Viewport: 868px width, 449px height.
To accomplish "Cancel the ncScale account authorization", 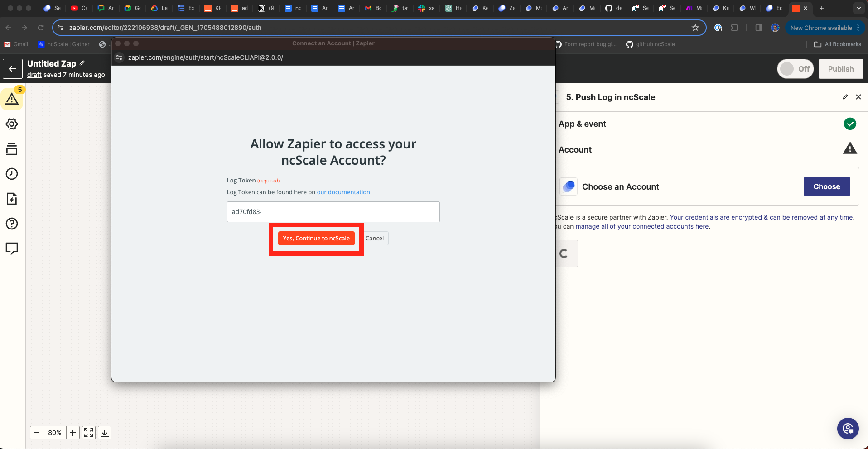I will pos(375,238).
